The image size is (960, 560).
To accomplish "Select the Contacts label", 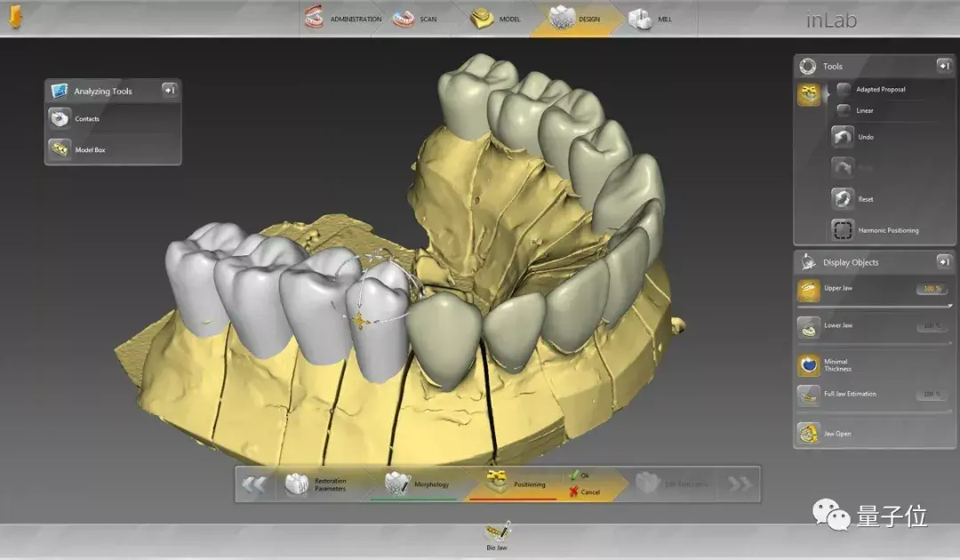I will (x=87, y=119).
